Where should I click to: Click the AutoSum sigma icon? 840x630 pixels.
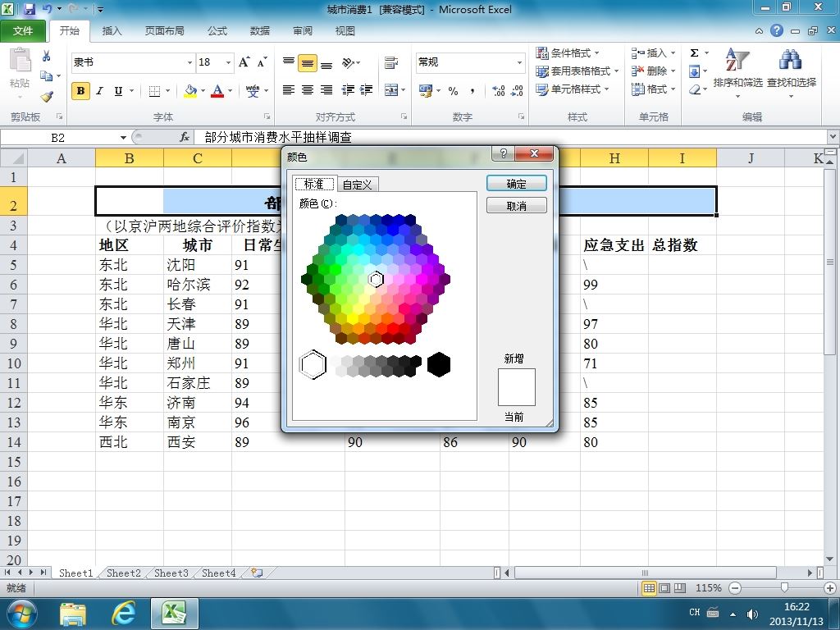coord(695,52)
